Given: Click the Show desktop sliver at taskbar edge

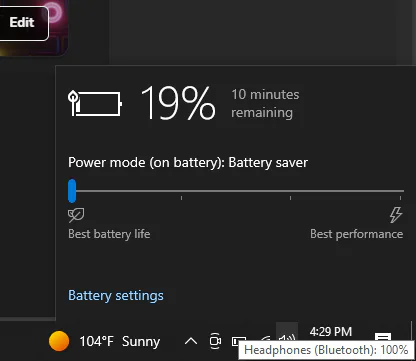Looking at the screenshot, I should (x=413, y=341).
